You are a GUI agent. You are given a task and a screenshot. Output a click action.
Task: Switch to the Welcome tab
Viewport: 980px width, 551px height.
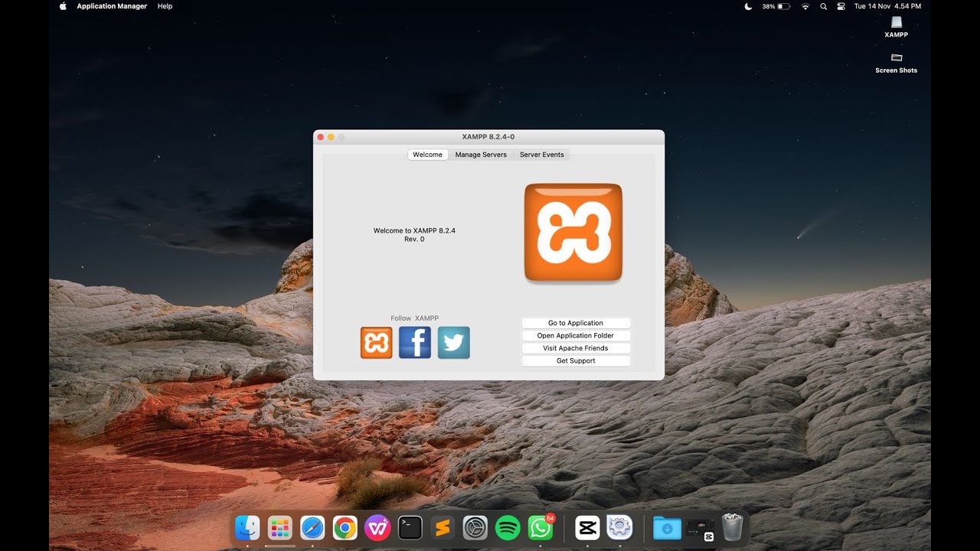(427, 155)
